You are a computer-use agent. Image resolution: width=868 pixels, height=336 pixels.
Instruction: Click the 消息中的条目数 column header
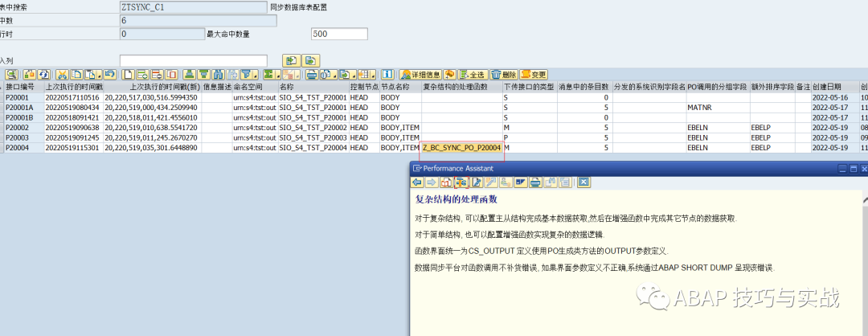tap(584, 87)
